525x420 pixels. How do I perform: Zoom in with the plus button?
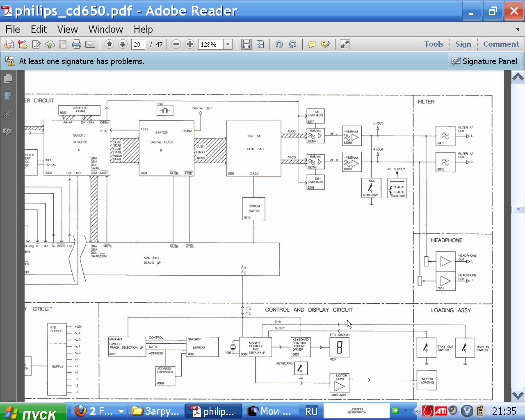(x=189, y=44)
